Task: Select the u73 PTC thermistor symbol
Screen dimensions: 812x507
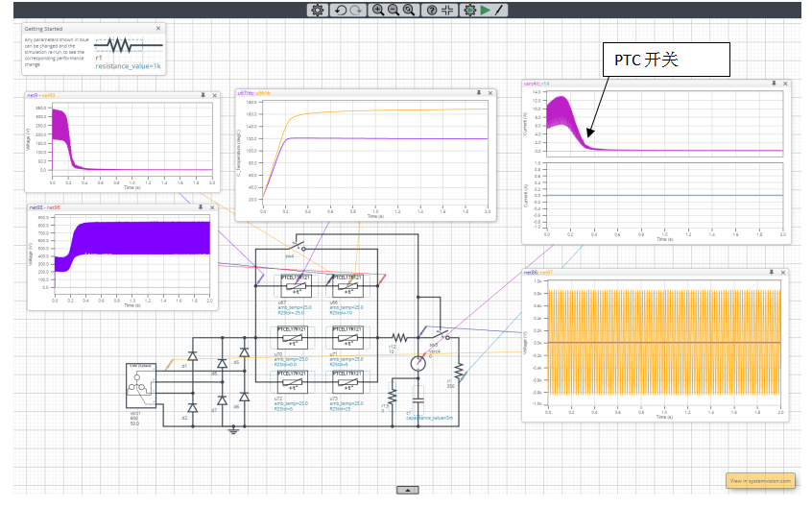Action: click(347, 381)
